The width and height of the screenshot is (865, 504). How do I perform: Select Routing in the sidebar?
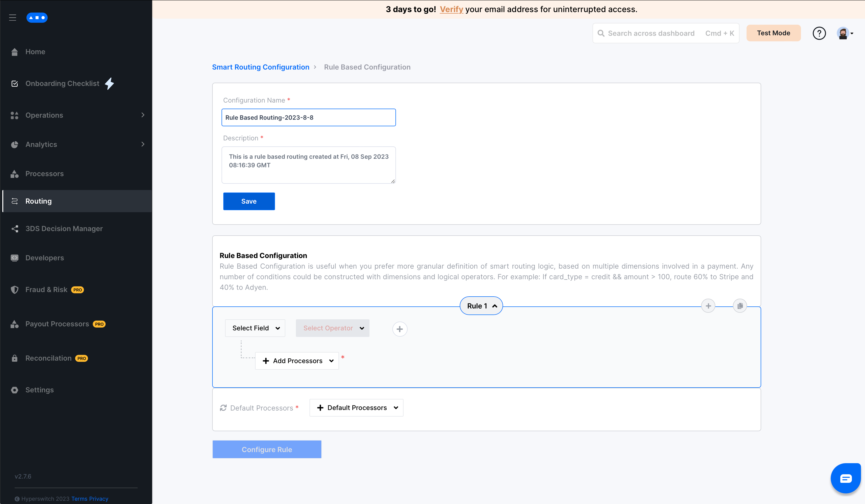pyautogui.click(x=39, y=201)
